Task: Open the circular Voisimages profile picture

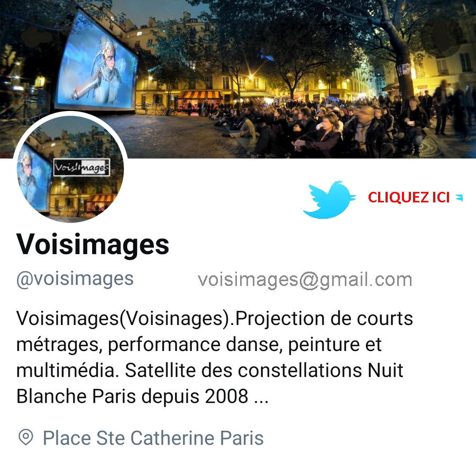Action: [70, 168]
